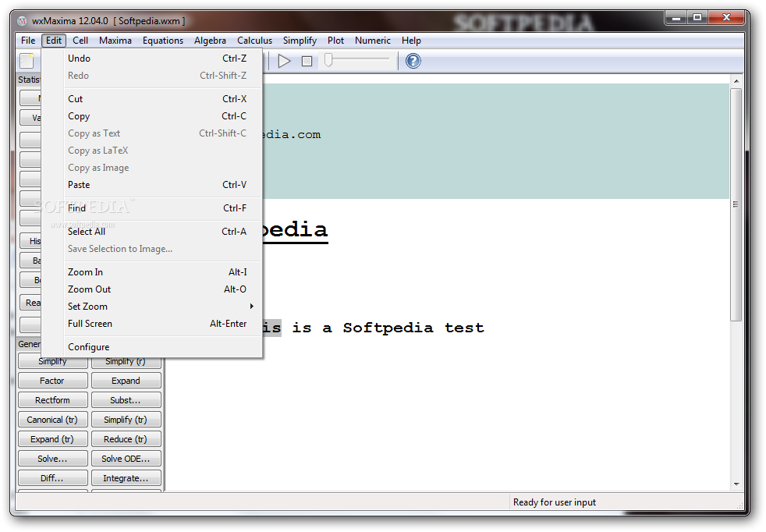Choose Copy from the Edit menu
The width and height of the screenshot is (766, 532).
click(x=152, y=116)
